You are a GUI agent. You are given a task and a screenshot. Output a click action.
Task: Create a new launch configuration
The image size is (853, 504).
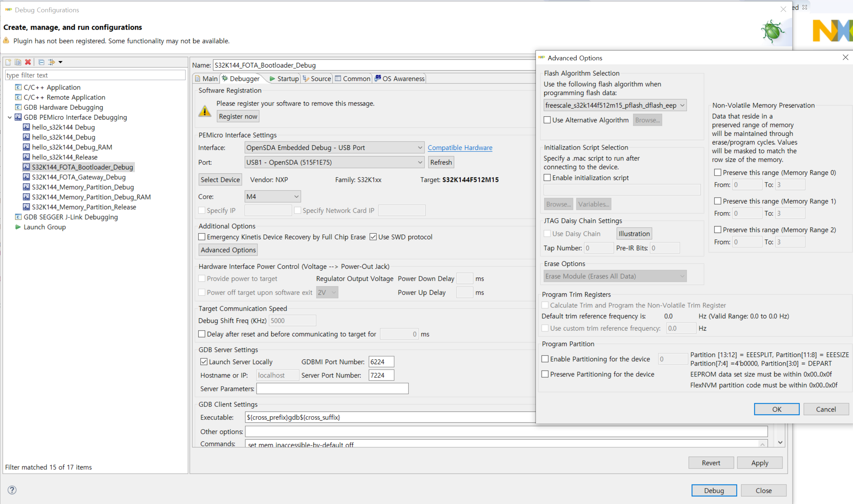[8, 62]
